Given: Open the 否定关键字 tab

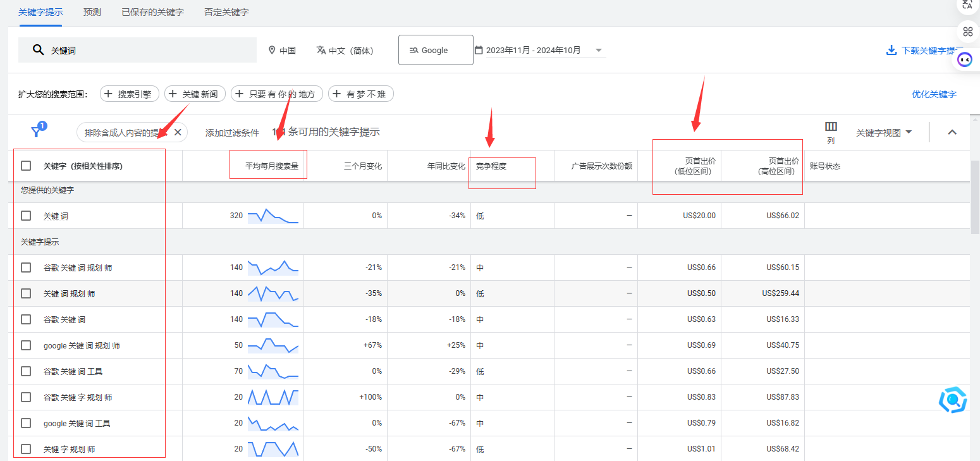Looking at the screenshot, I should 226,11.
